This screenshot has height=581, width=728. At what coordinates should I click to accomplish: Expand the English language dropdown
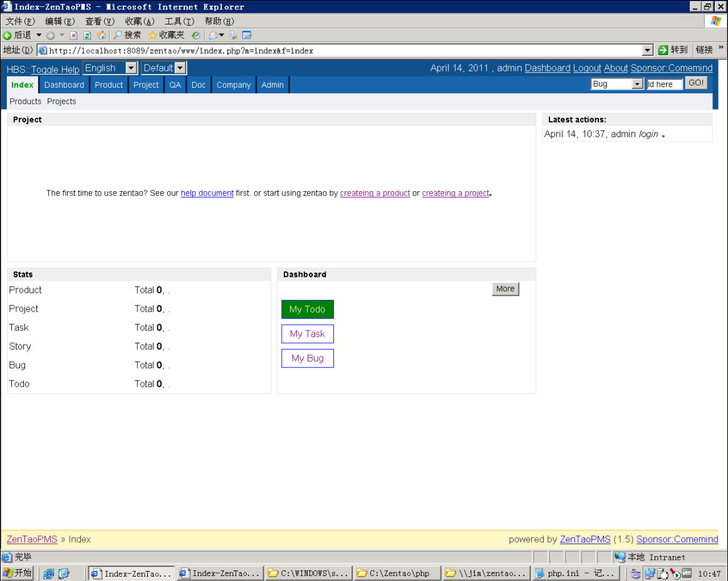[x=132, y=68]
